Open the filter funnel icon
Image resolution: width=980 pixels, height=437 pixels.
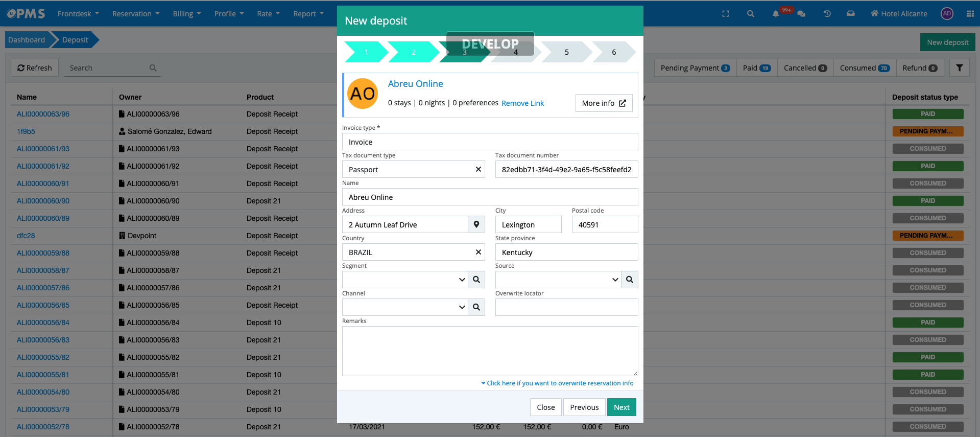click(x=959, y=68)
